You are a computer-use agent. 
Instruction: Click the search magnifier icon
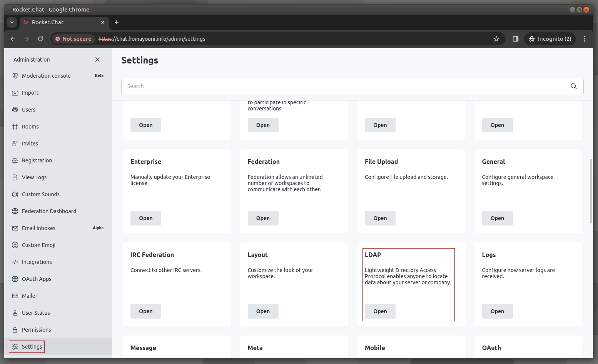pos(574,86)
